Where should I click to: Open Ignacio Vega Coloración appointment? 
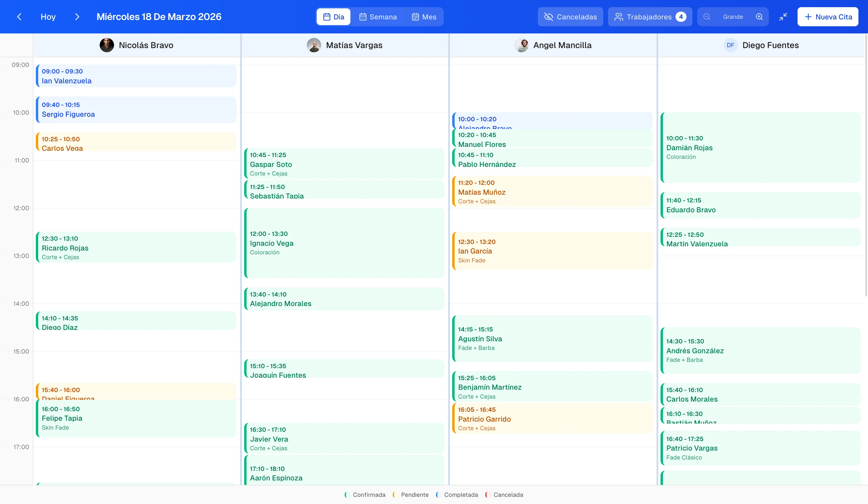[344, 243]
